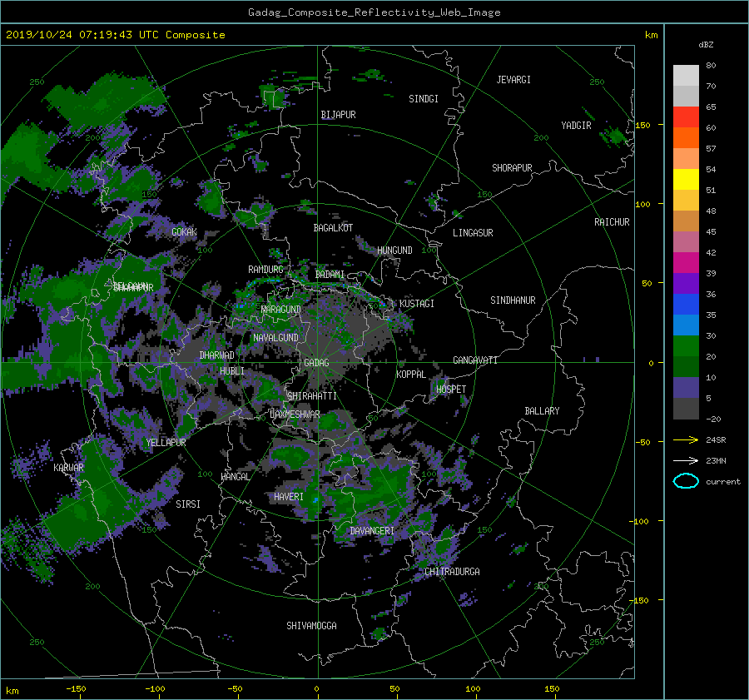Click the SIRSI city label

click(188, 504)
